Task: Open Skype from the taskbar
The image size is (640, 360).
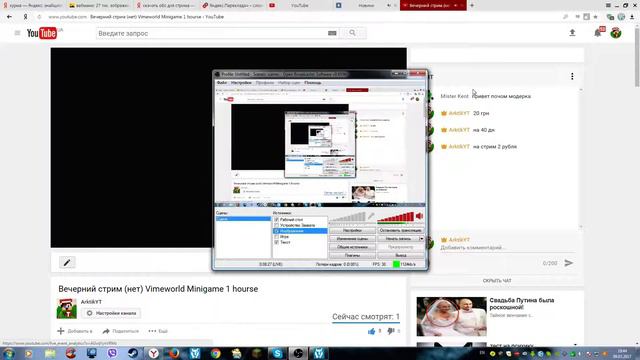Action: coord(278,353)
